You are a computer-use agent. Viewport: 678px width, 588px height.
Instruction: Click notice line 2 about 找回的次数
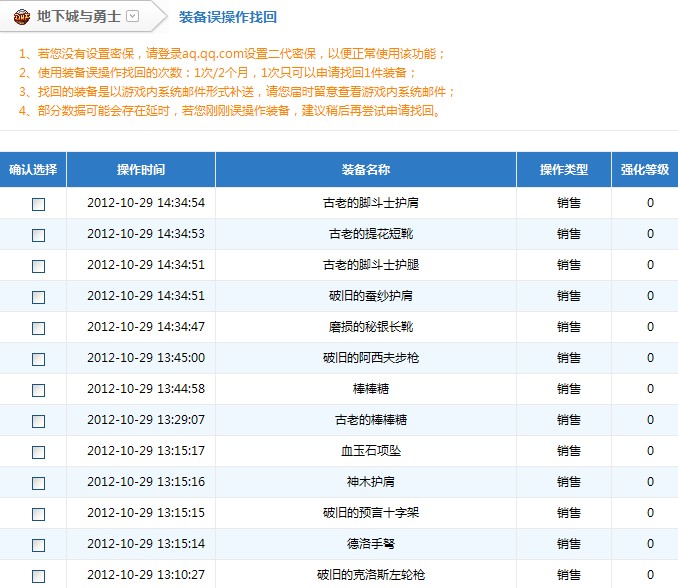(x=217, y=73)
